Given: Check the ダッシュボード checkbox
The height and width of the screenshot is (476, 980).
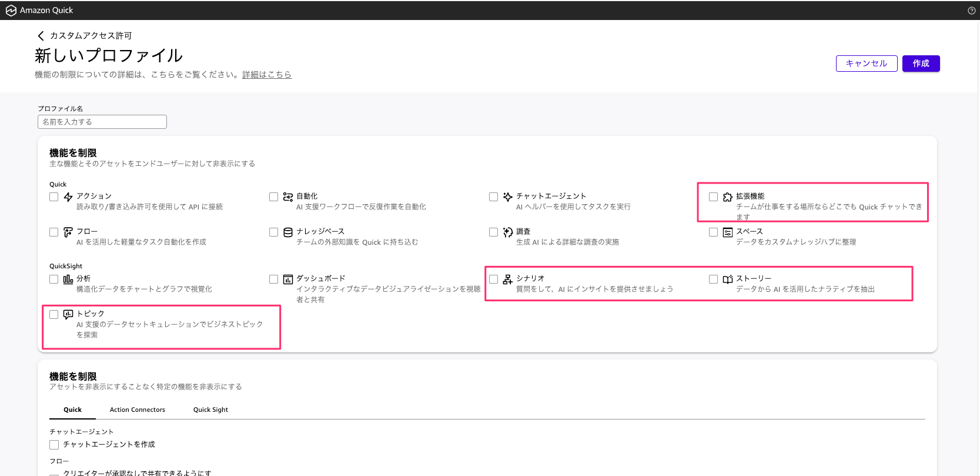Looking at the screenshot, I should pos(273,279).
